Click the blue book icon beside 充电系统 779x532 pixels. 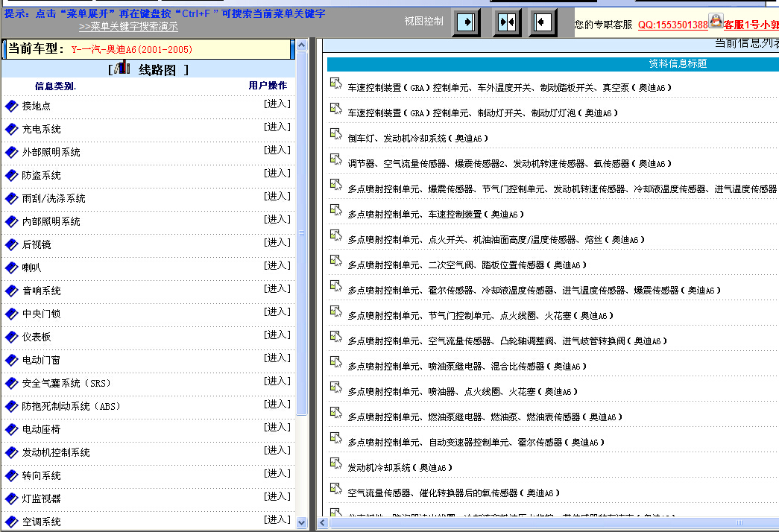click(x=11, y=129)
